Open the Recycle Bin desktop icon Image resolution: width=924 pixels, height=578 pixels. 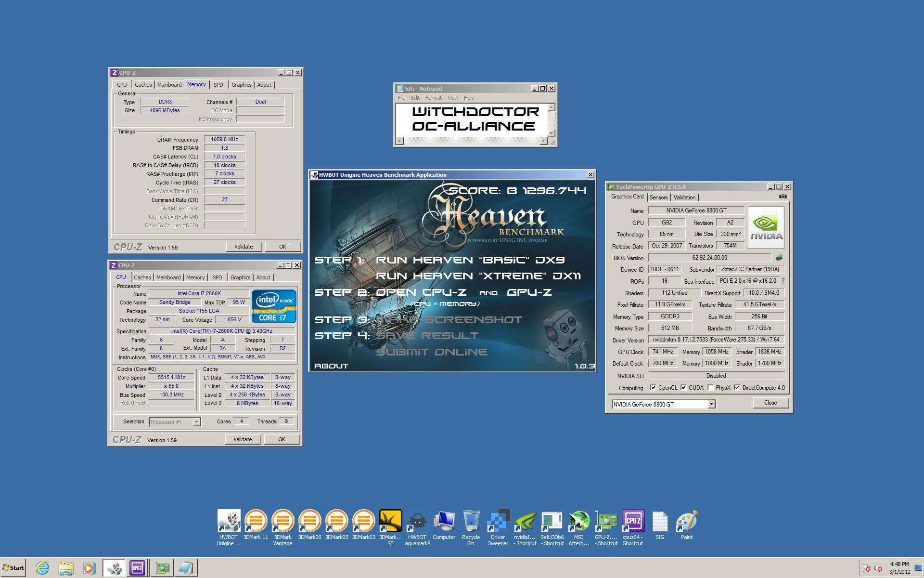[x=471, y=527]
